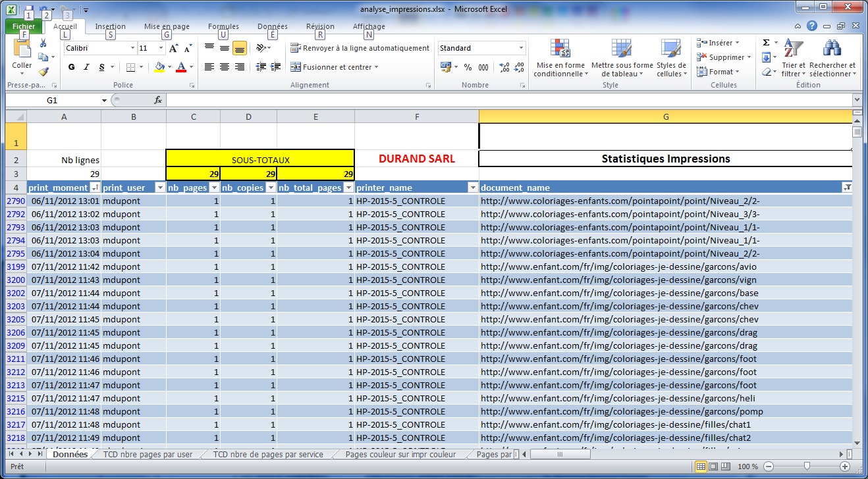
Task: Click the format painter brush icon
Action: [x=43, y=72]
